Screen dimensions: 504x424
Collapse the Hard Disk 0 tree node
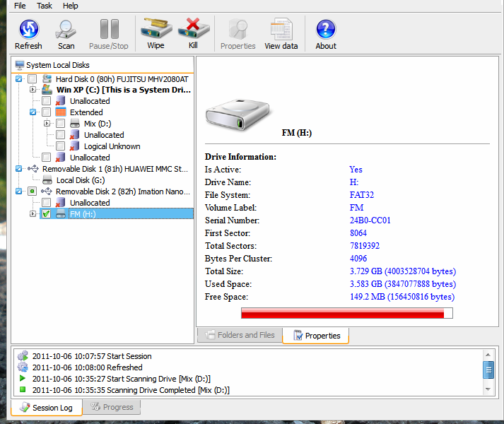[x=18, y=78]
